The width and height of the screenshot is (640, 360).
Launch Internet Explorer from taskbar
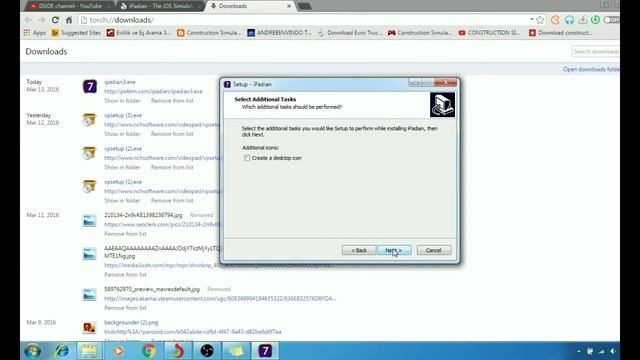62,351
